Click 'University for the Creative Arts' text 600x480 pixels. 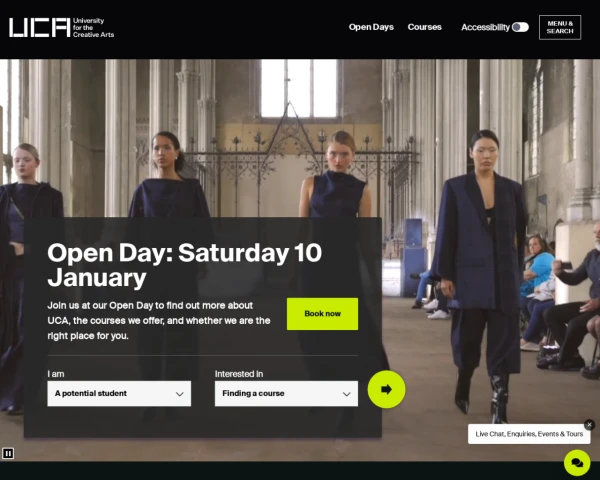tap(93, 28)
